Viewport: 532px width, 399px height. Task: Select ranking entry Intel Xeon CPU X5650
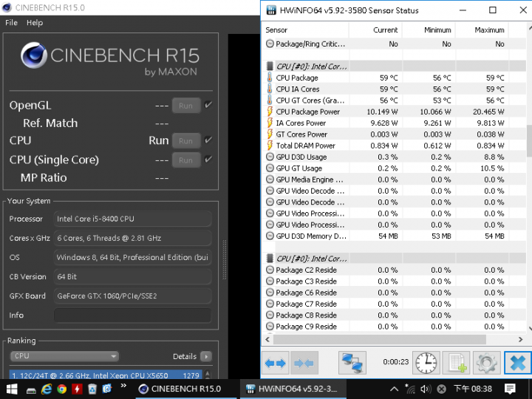point(106,375)
